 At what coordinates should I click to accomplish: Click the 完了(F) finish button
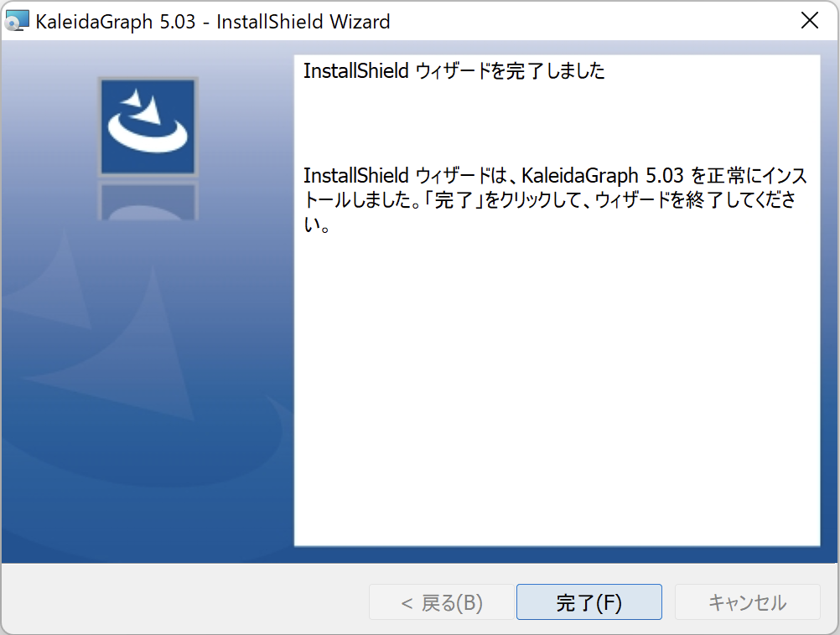[589, 602]
